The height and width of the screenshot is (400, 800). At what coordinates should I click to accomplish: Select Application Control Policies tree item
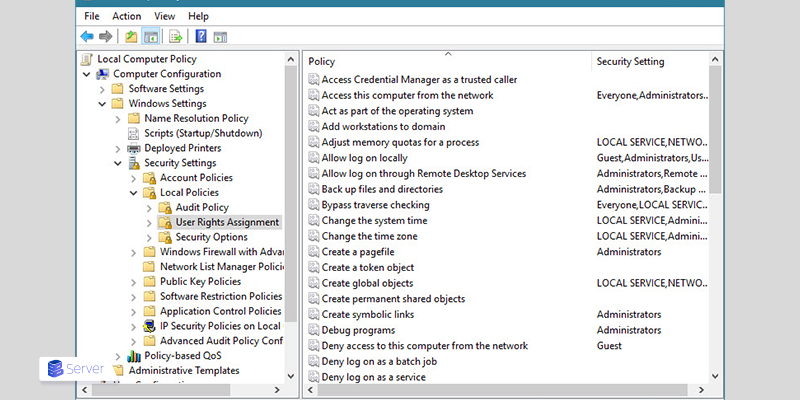click(220, 311)
